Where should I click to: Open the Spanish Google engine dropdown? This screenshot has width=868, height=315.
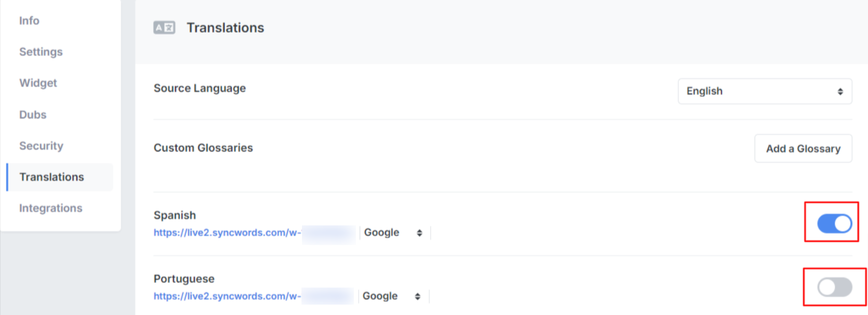pos(394,233)
